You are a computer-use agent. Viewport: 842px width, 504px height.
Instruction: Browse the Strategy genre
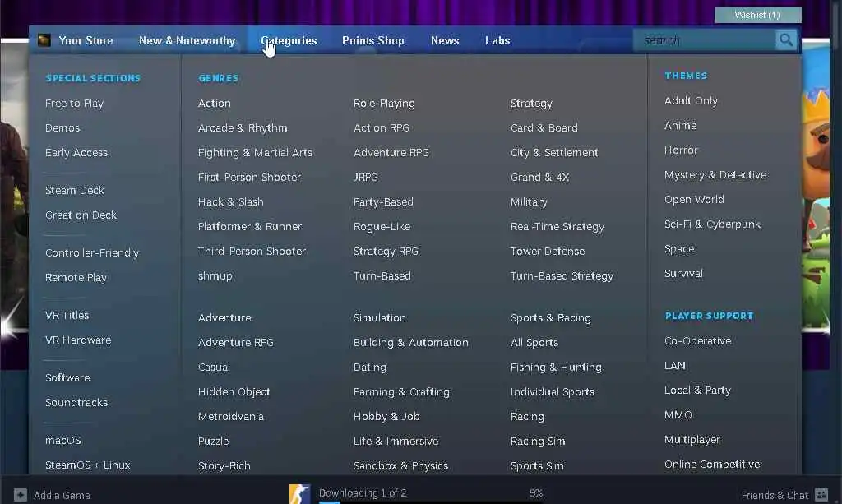[x=531, y=103]
